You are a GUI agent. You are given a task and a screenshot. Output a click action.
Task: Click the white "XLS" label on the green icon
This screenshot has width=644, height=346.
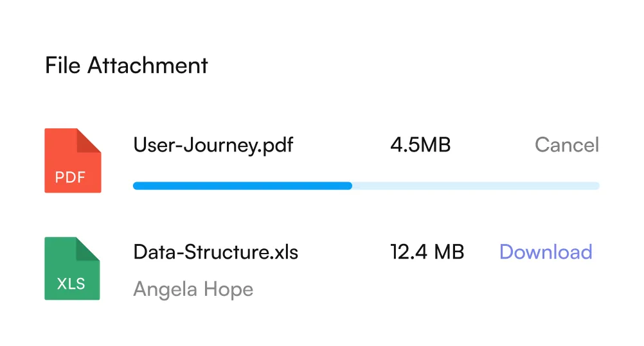71,284
